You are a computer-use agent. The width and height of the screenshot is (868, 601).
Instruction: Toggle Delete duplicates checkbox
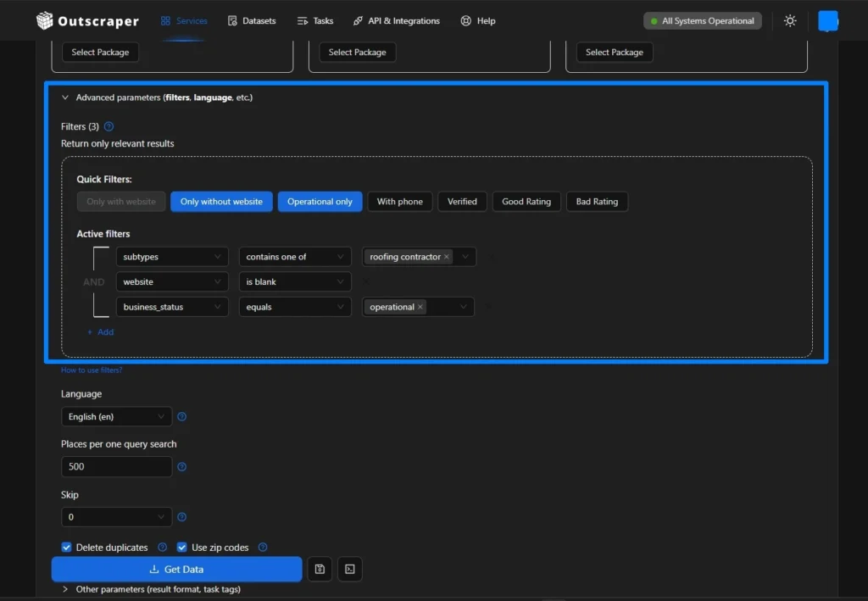tap(66, 548)
